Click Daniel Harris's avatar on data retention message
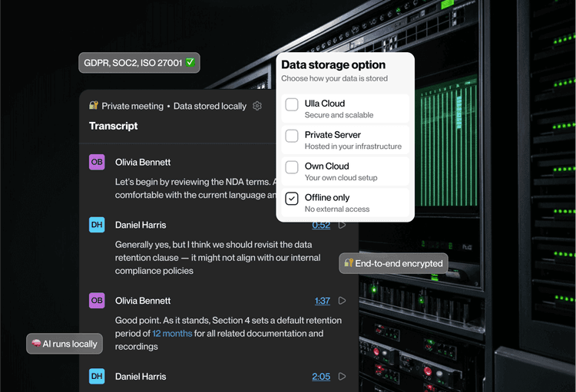Image resolution: width=576 pixels, height=392 pixels. pyautogui.click(x=97, y=225)
